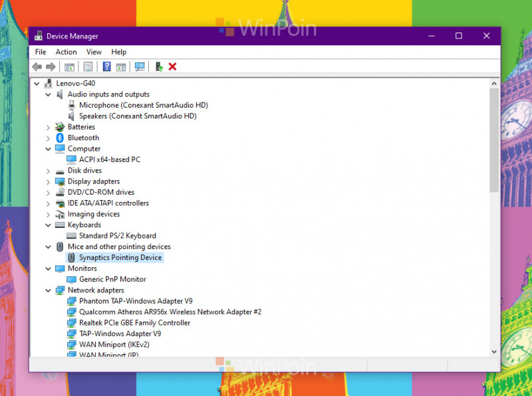Select Synaptics Pointing Device

coord(120,257)
